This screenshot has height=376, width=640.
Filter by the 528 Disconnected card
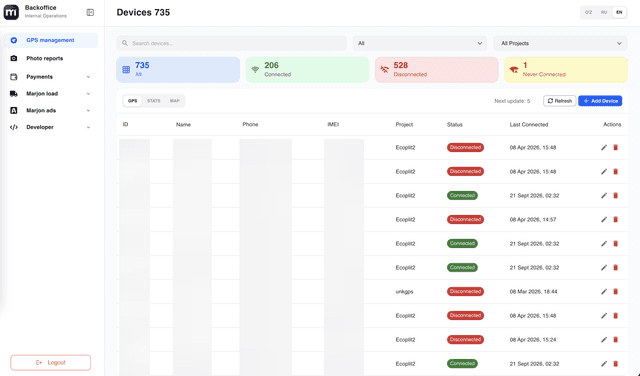pyautogui.click(x=437, y=70)
